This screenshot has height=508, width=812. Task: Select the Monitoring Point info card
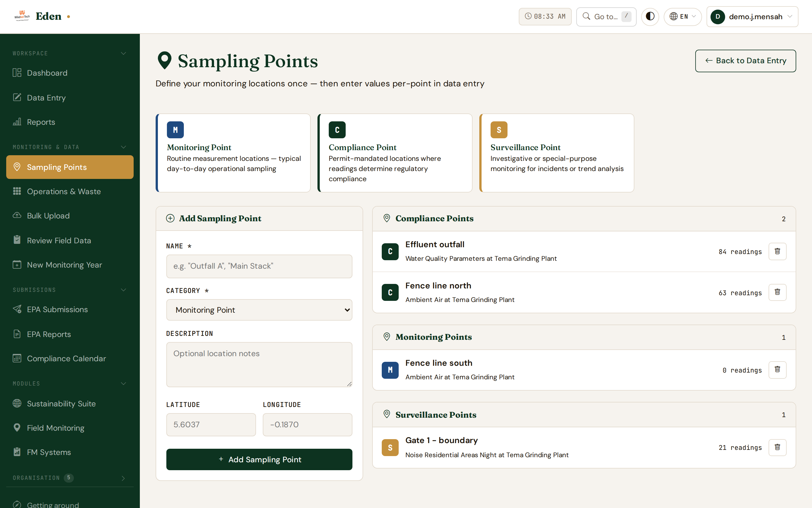(233, 153)
